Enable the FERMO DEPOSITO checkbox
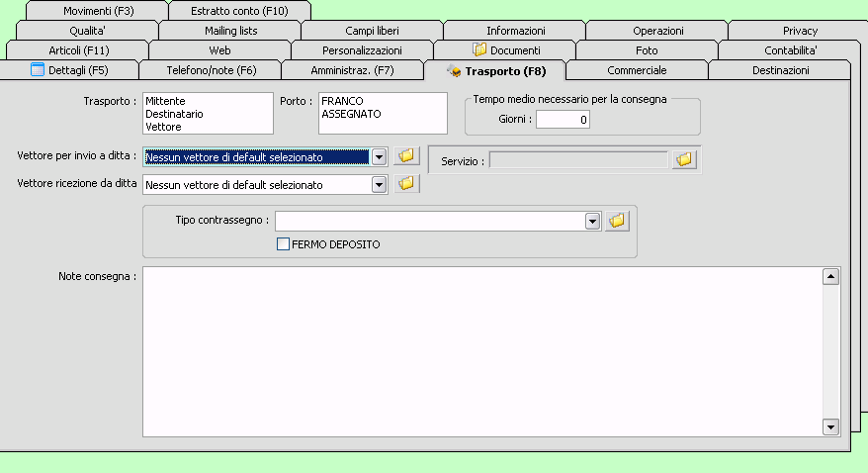Image resolution: width=868 pixels, height=473 pixels. [283, 244]
